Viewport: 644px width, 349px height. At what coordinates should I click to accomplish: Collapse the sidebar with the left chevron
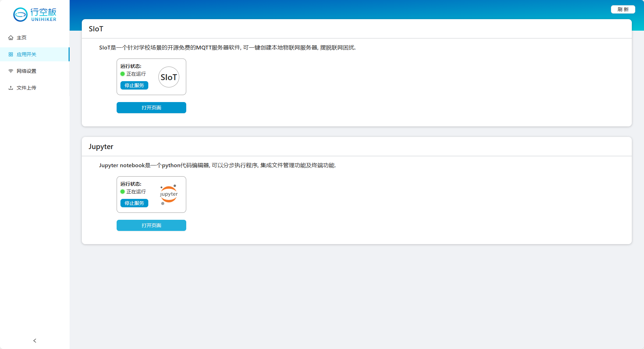35,341
